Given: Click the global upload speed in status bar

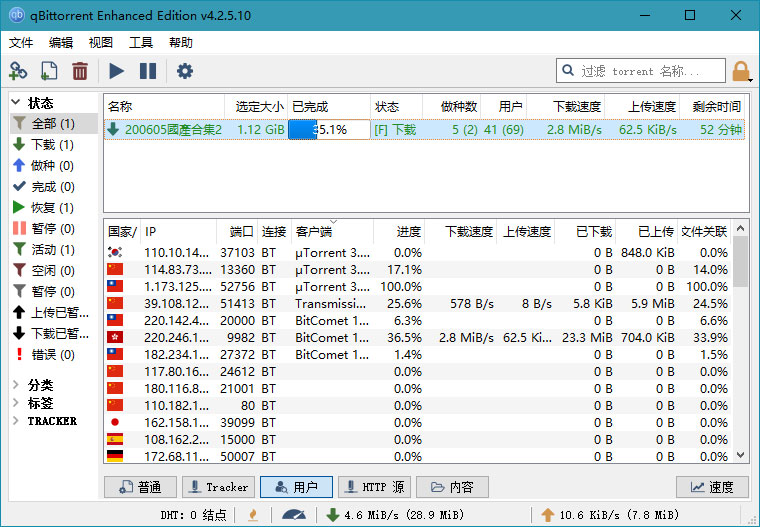Looking at the screenshot, I should pos(609,514).
